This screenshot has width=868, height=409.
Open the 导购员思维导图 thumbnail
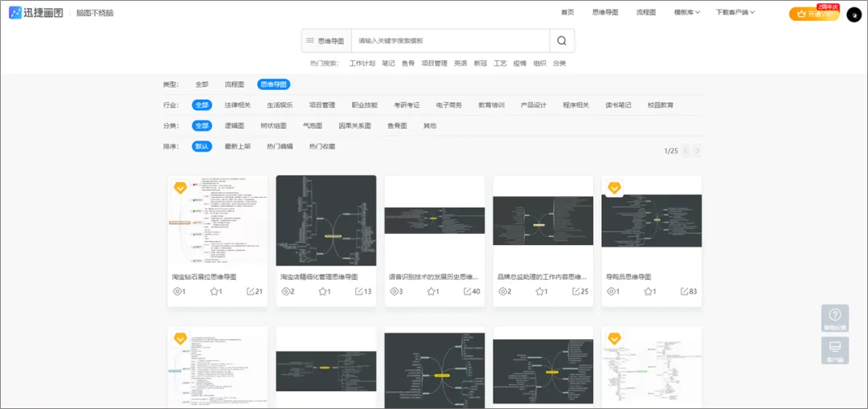(x=652, y=221)
